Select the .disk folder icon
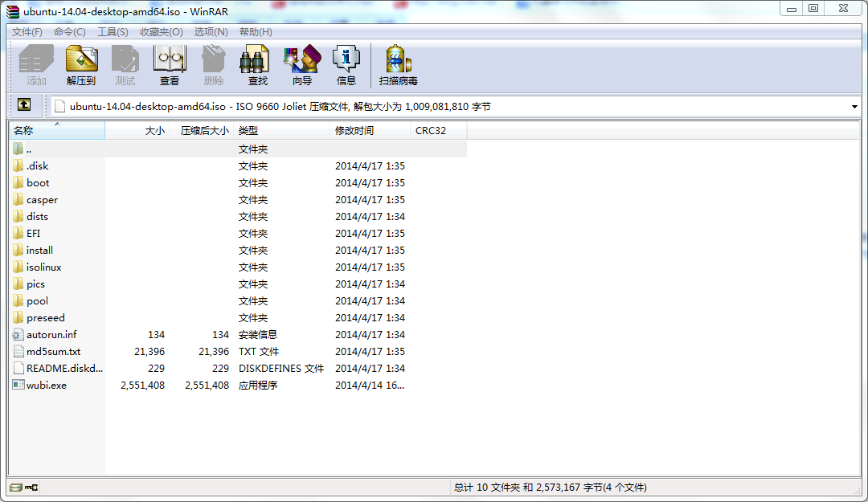 click(18, 165)
